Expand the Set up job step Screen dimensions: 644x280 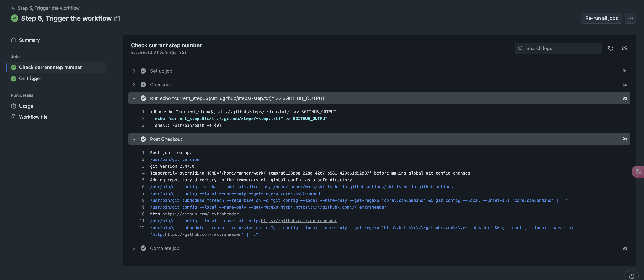pyautogui.click(x=134, y=71)
